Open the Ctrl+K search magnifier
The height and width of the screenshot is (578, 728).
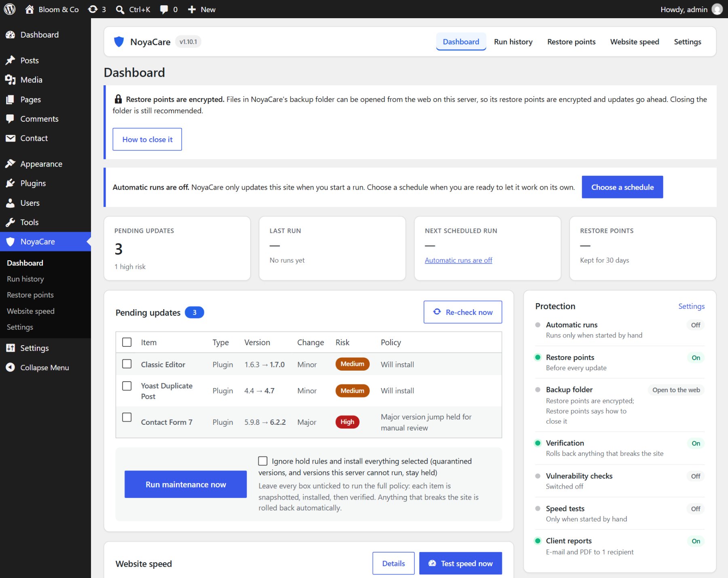pos(120,9)
